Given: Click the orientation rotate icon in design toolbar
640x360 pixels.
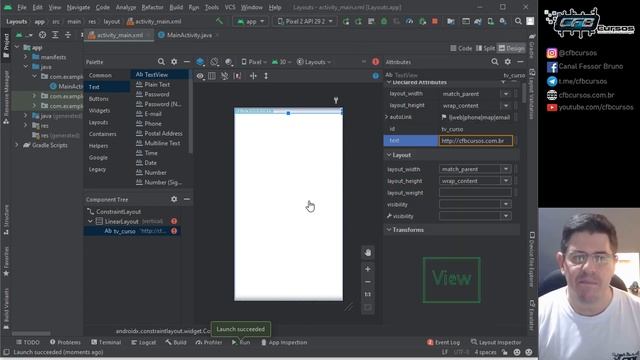Looking at the screenshot, I should (x=215, y=62).
